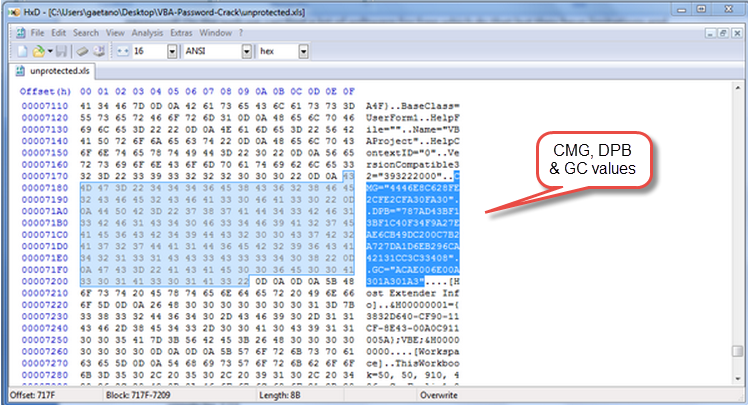Open the hex offset base dropdown
Viewport: 748px width, 405px height.
(x=303, y=52)
